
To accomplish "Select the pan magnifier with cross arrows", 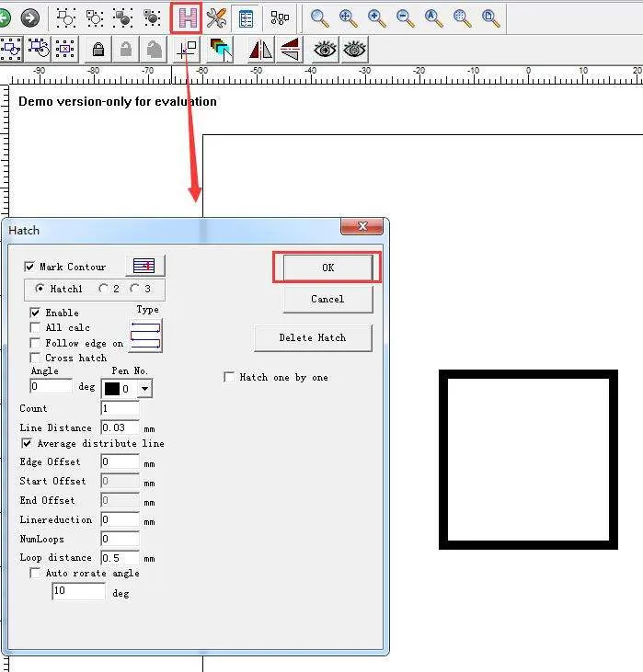I will 349,18.
